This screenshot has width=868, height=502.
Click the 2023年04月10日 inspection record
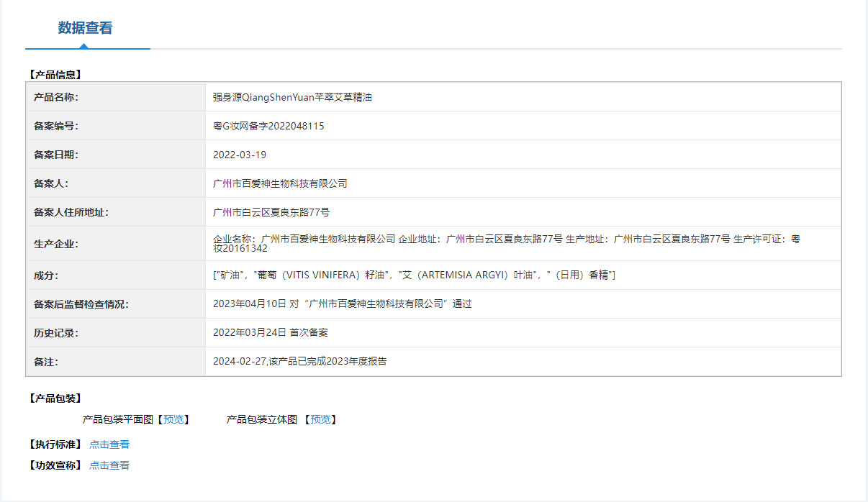coord(343,304)
